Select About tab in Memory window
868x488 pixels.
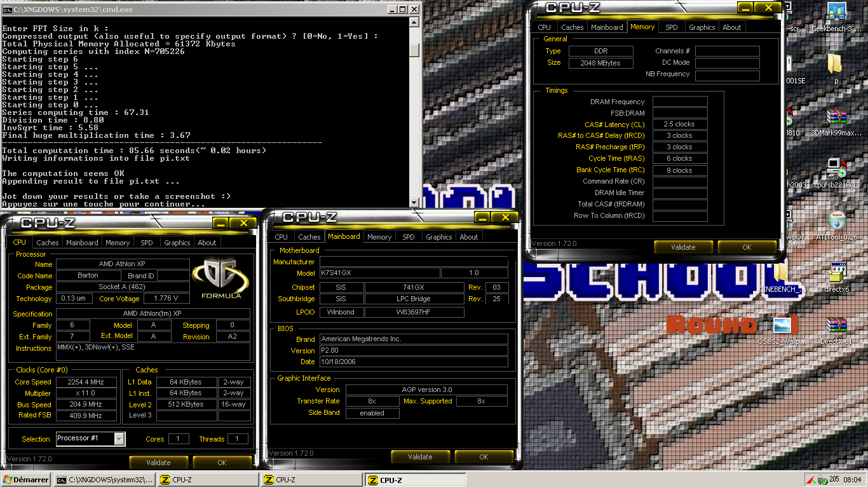pos(732,27)
